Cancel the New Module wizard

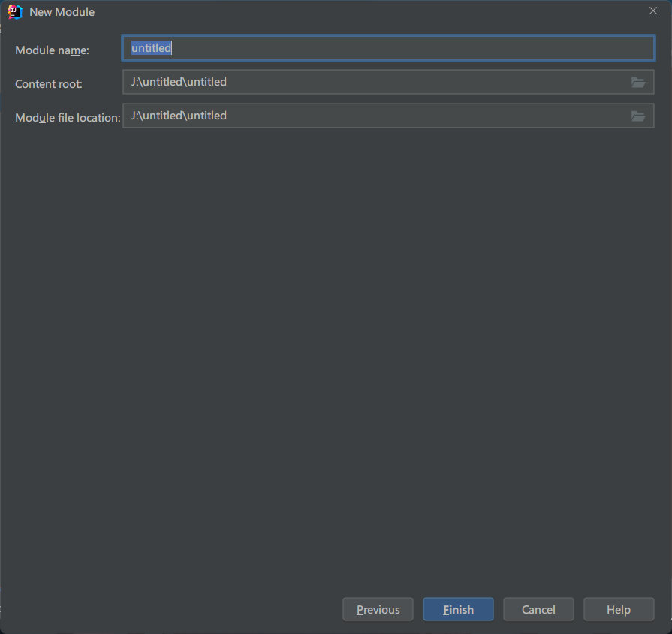pos(538,609)
